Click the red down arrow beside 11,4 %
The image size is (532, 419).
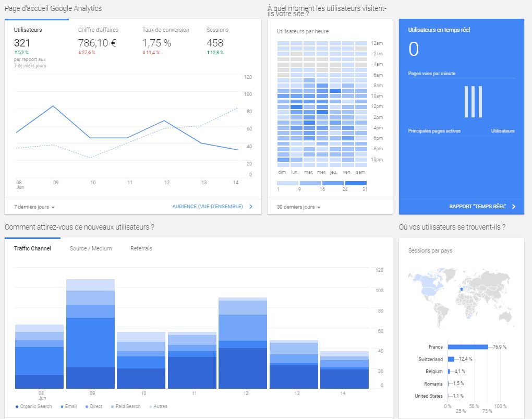tap(144, 53)
